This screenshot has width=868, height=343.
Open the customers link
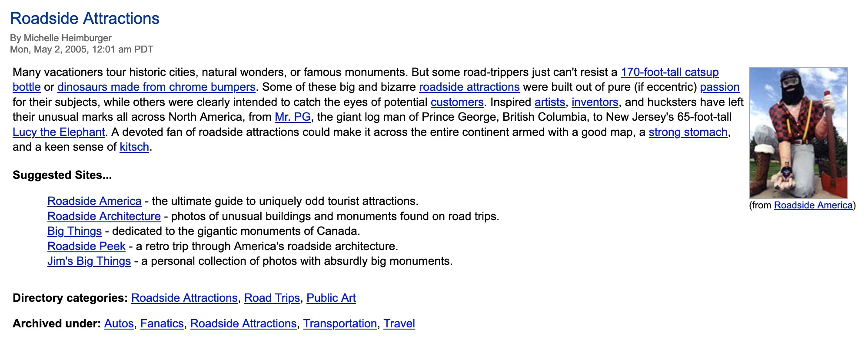coord(457,102)
